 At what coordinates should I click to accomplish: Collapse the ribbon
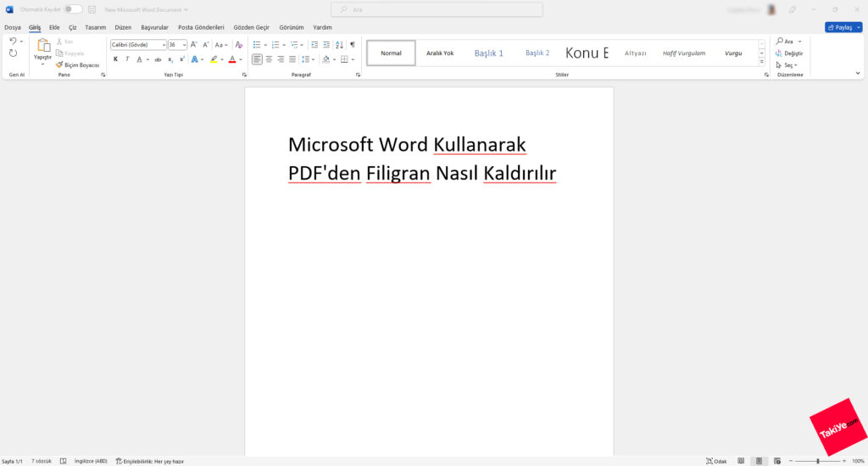click(x=858, y=73)
